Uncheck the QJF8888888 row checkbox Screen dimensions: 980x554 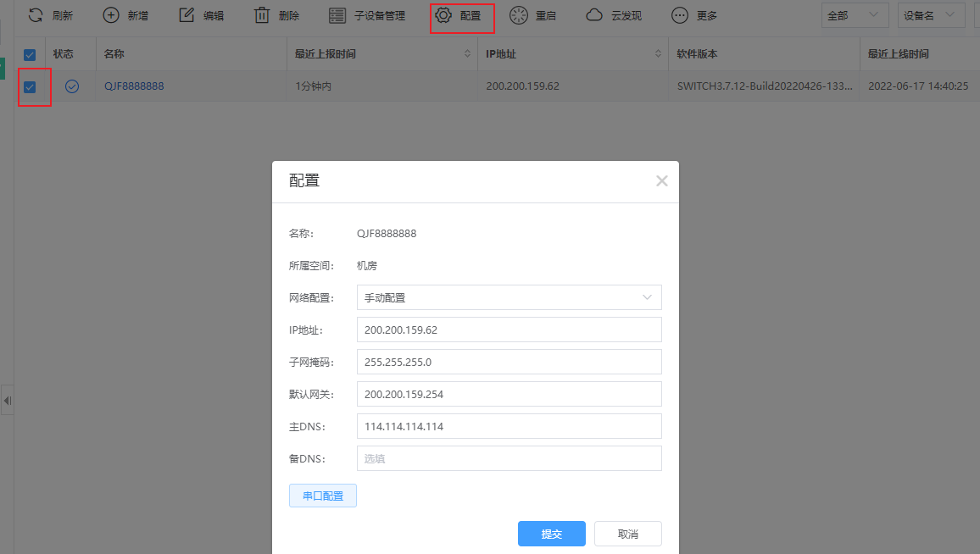click(30, 86)
